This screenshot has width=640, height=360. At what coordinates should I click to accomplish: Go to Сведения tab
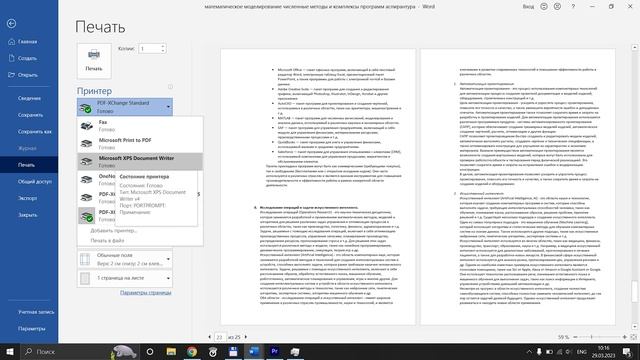tap(29, 98)
